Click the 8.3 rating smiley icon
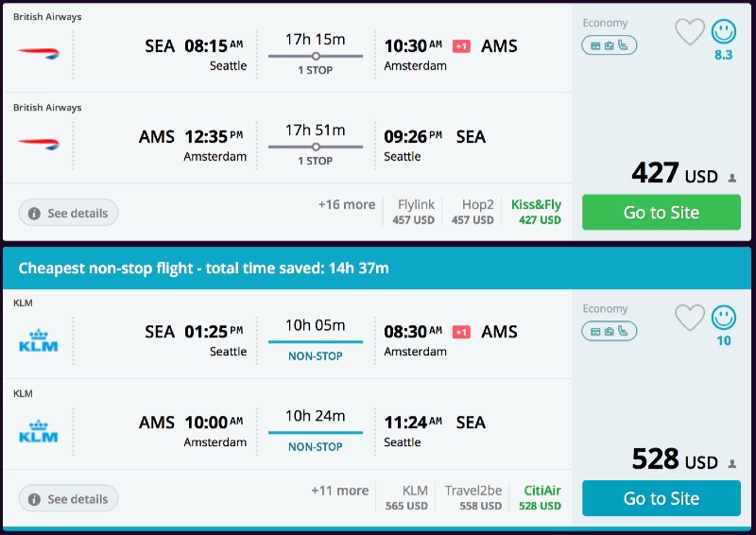 point(724,32)
